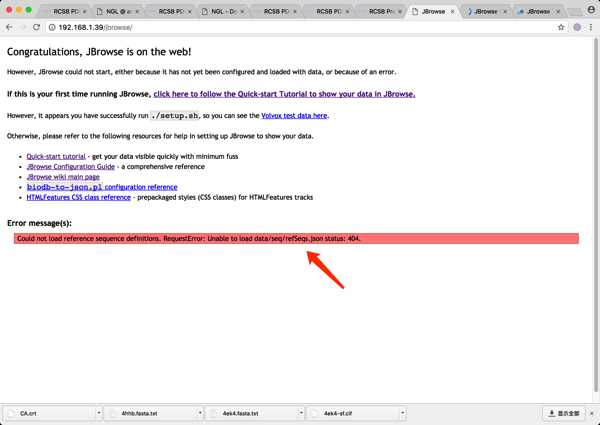Image resolution: width=600 pixels, height=425 pixels.
Task: Bookmark this page with the star icon
Action: [561, 27]
